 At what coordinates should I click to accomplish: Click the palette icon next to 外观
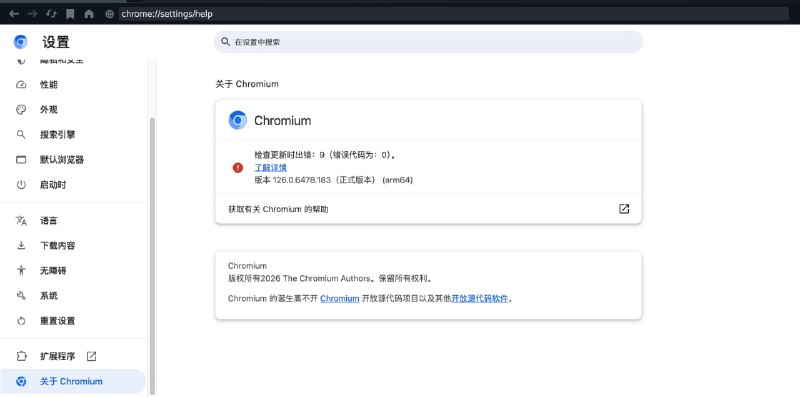(x=21, y=110)
